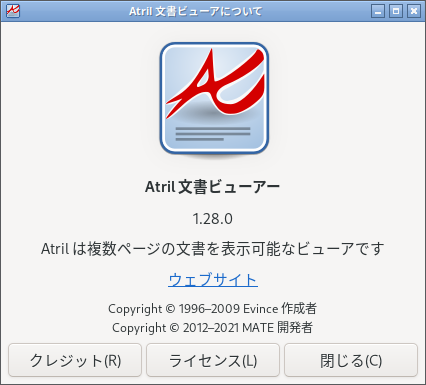Viewport: 426px width, 385px height.
Task: Click 'Atril' at the start of the description
Action: click(x=55, y=249)
